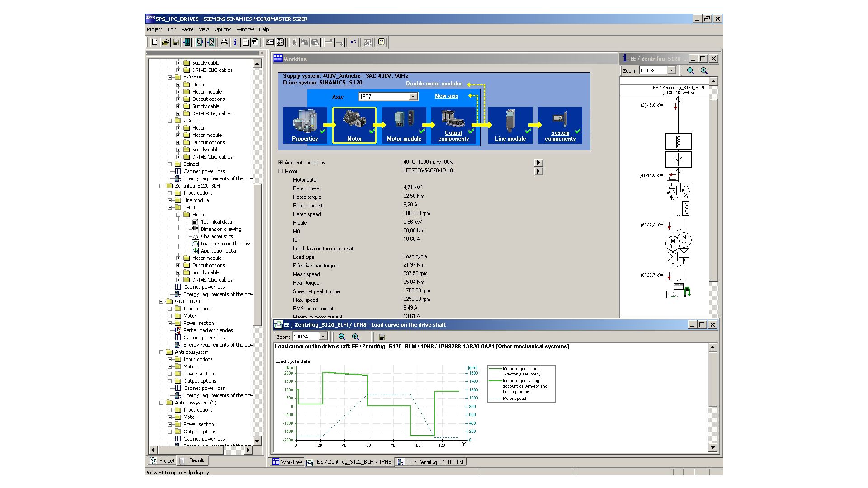
Task: Click the paste clipboard toolbar icon
Action: [315, 42]
